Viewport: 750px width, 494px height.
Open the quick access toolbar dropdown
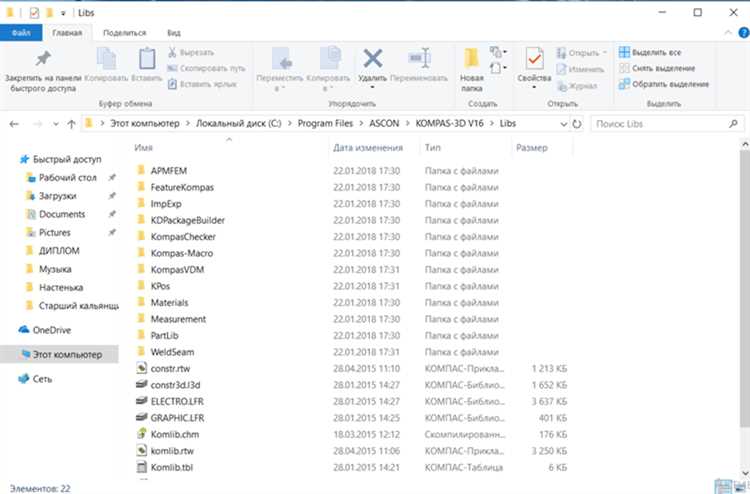coord(63,13)
